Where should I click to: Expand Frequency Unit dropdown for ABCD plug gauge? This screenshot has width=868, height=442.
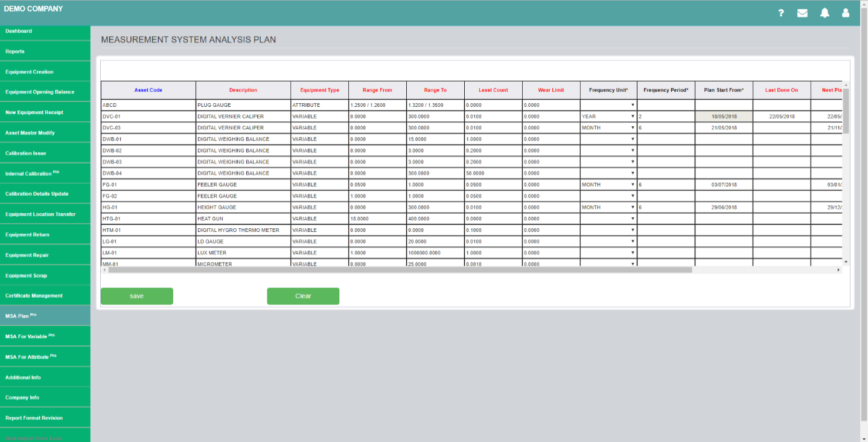(631, 104)
